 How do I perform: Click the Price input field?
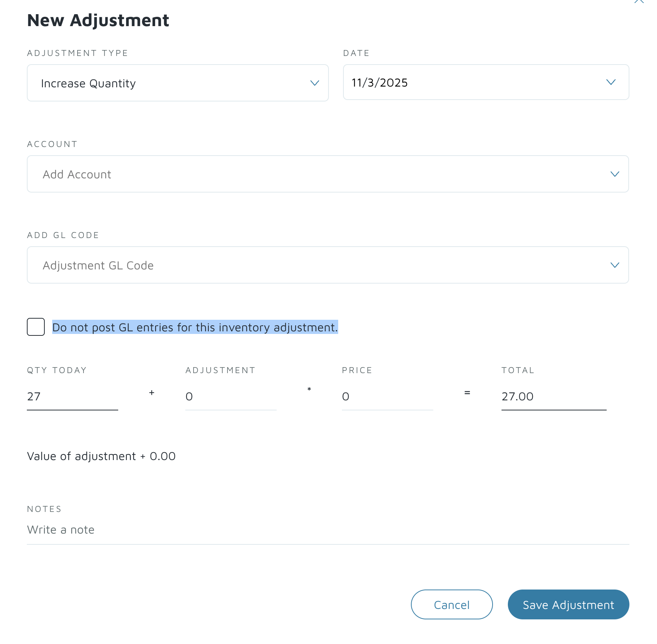[387, 397]
